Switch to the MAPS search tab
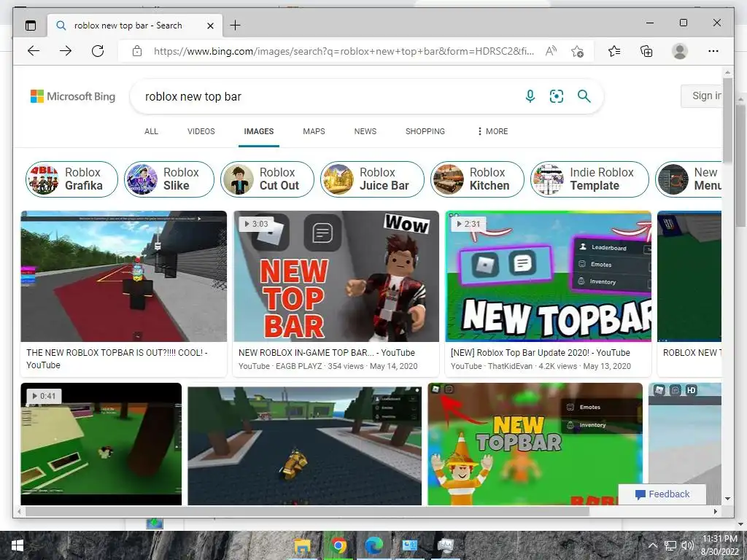This screenshot has height=560, width=747. tap(314, 131)
